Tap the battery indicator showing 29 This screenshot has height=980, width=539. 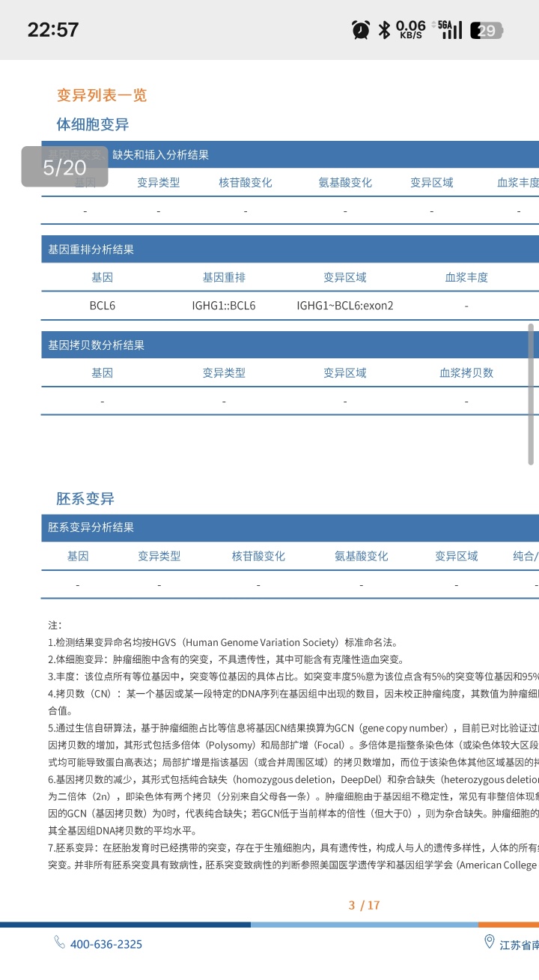pyautogui.click(x=487, y=31)
